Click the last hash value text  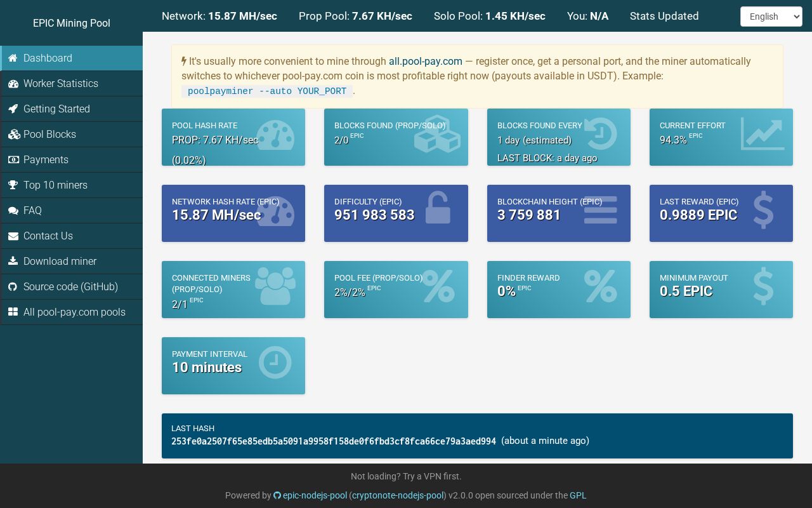click(x=334, y=441)
